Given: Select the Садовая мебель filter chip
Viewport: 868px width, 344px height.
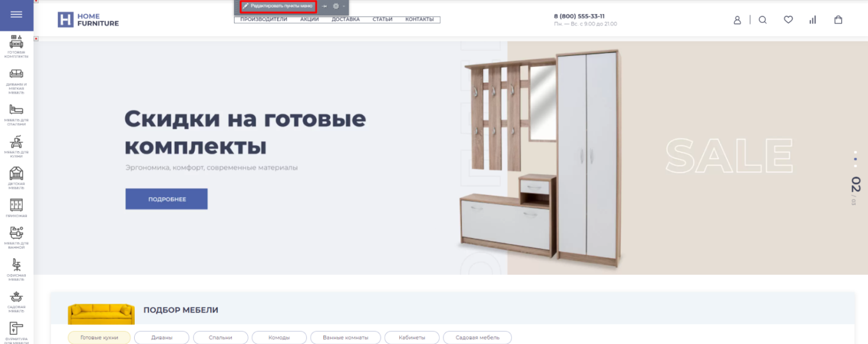Looking at the screenshot, I should (477, 338).
